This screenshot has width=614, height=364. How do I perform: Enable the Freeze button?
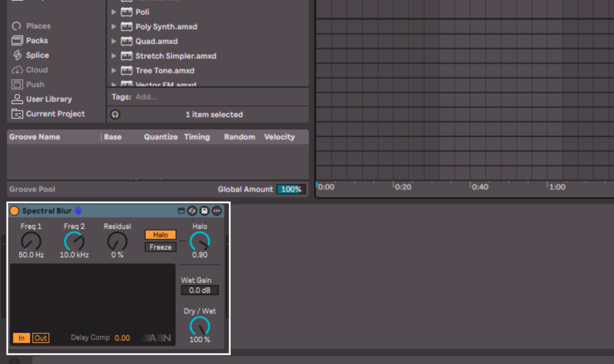click(161, 247)
